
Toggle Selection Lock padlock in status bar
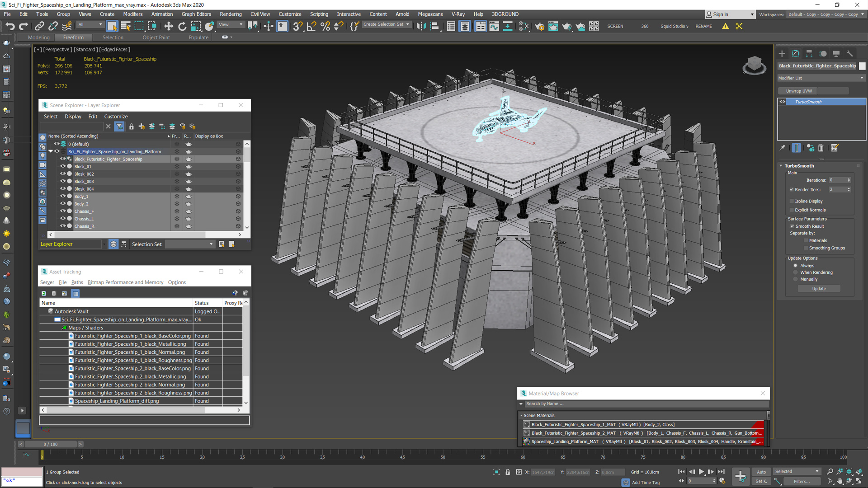pyautogui.click(x=508, y=472)
